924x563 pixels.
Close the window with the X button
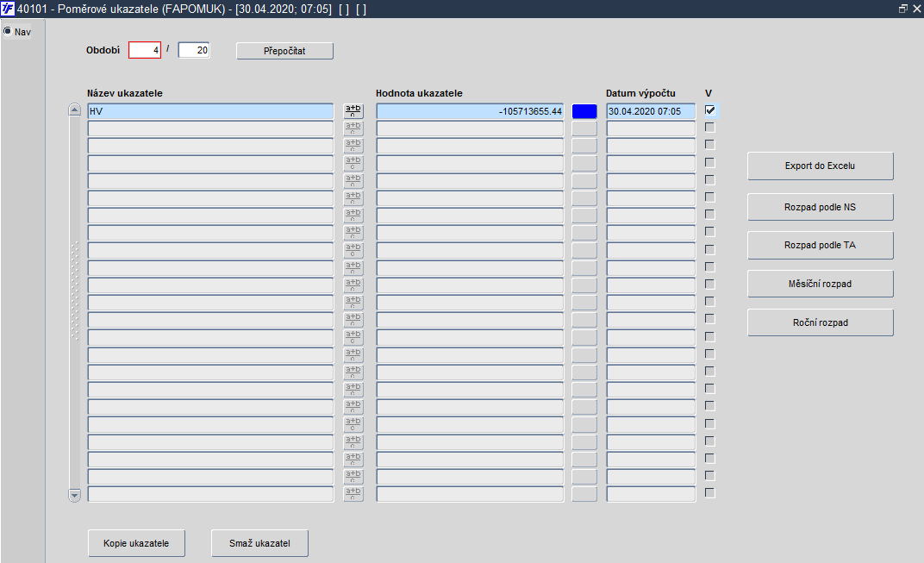[917, 9]
